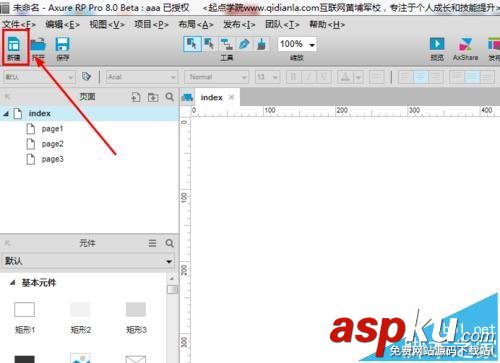The image size is (500, 363).
Task: Open the Normal font weight dropdown
Action: [x=217, y=77]
